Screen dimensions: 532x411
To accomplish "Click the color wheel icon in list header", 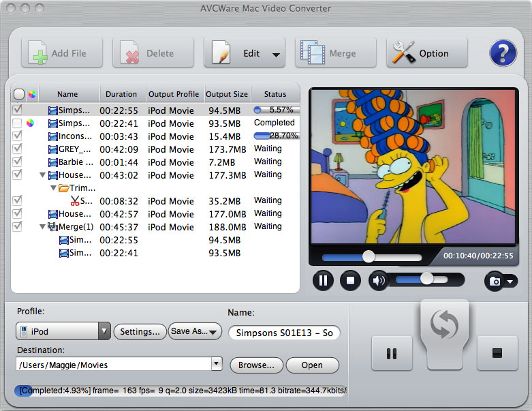I will coord(32,94).
